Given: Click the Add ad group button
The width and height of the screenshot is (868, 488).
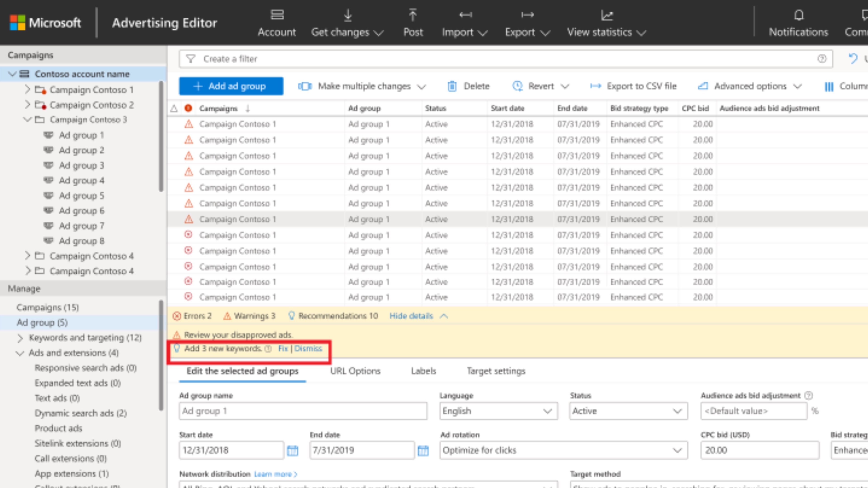Looking at the screenshot, I should click(231, 86).
